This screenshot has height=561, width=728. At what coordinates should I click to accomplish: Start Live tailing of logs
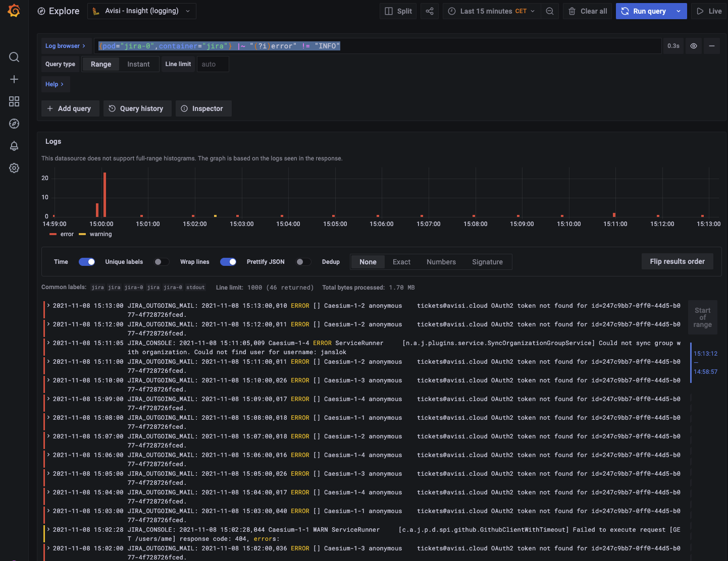click(709, 11)
